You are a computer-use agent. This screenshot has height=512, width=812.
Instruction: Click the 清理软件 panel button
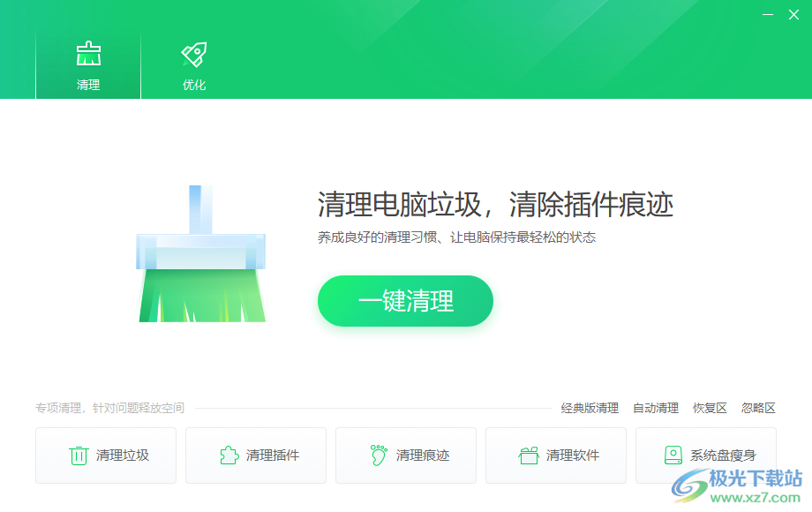click(556, 456)
